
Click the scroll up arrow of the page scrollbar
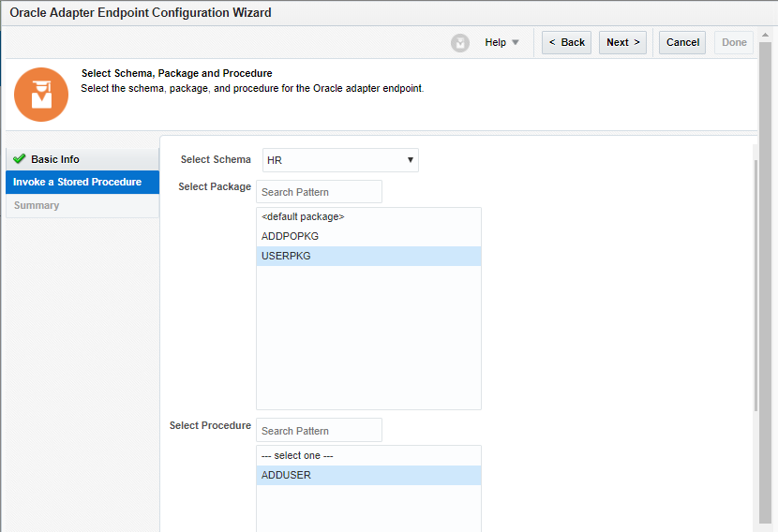click(766, 36)
